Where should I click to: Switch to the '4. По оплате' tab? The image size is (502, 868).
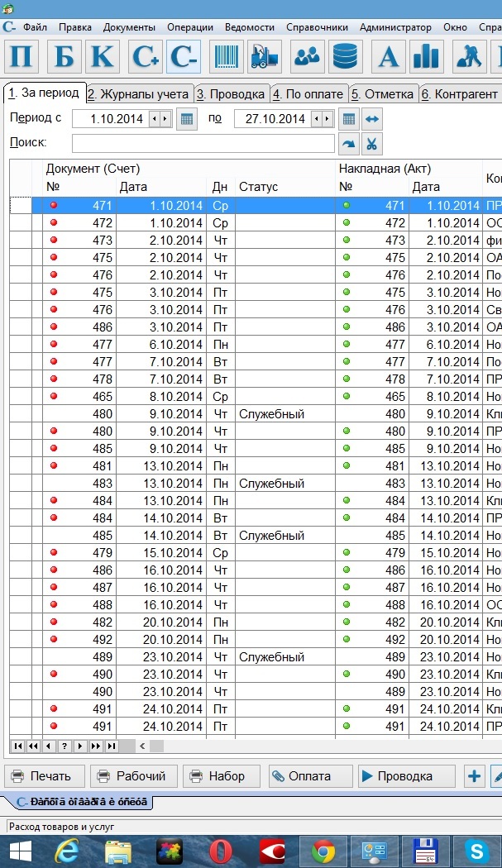308,93
